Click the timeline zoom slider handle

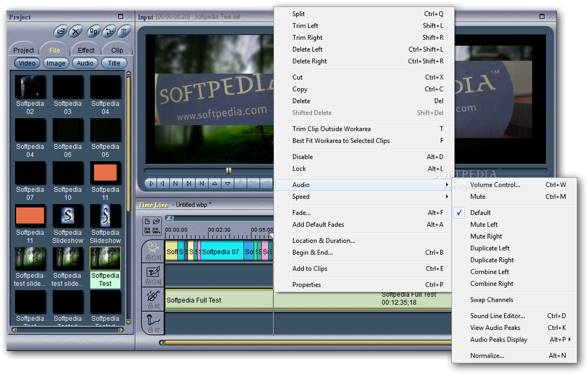(169, 218)
